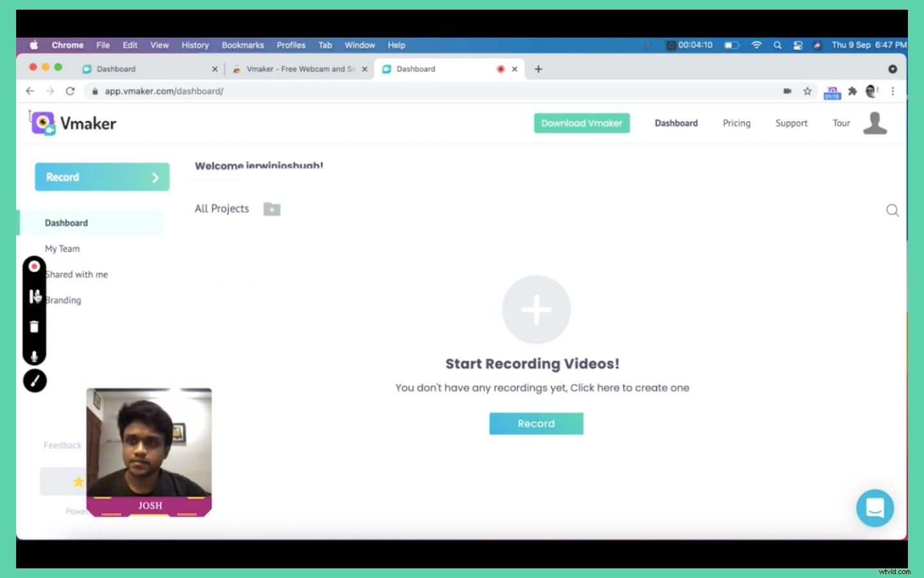Expand the Record button arrow in the sidebar

point(154,177)
